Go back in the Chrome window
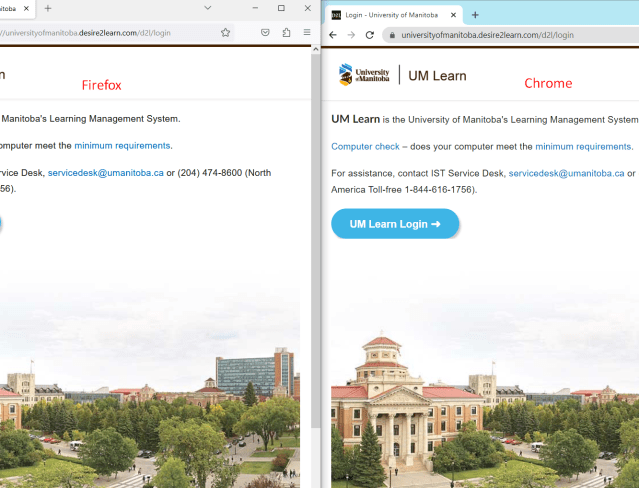639x488 pixels. (x=333, y=35)
